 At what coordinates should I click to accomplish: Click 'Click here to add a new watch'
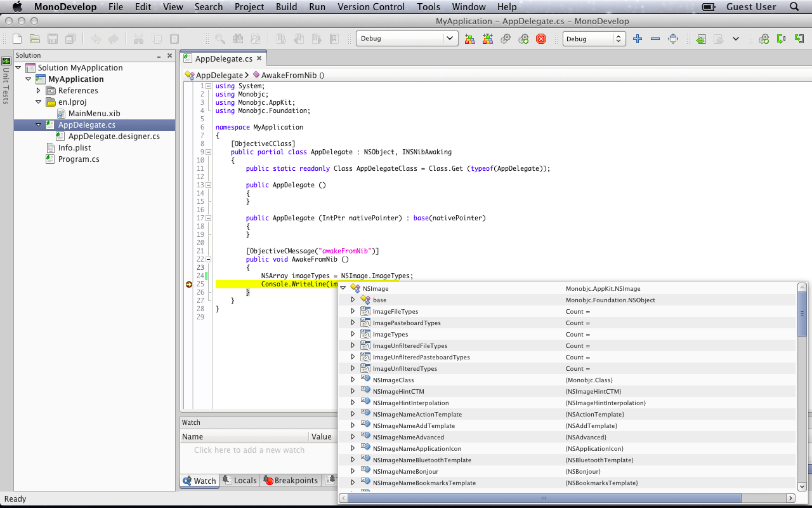coord(249,450)
